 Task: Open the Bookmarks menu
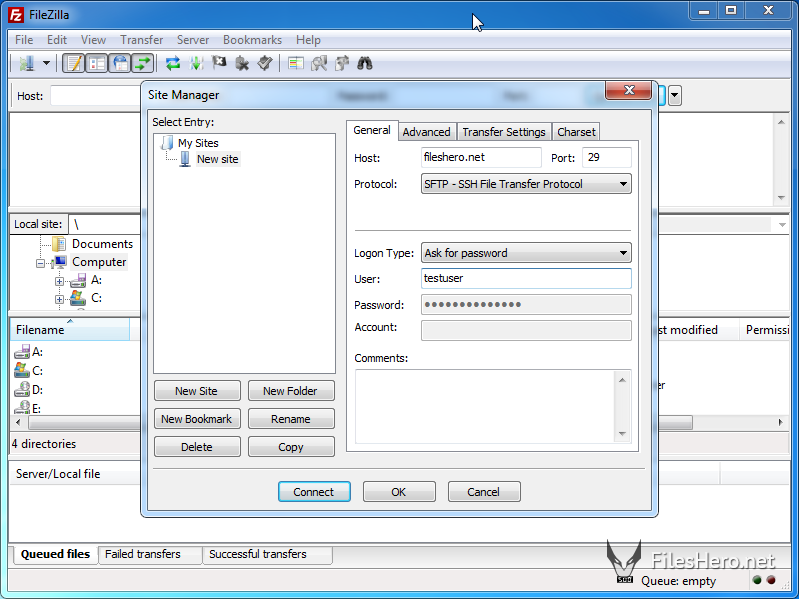point(252,40)
